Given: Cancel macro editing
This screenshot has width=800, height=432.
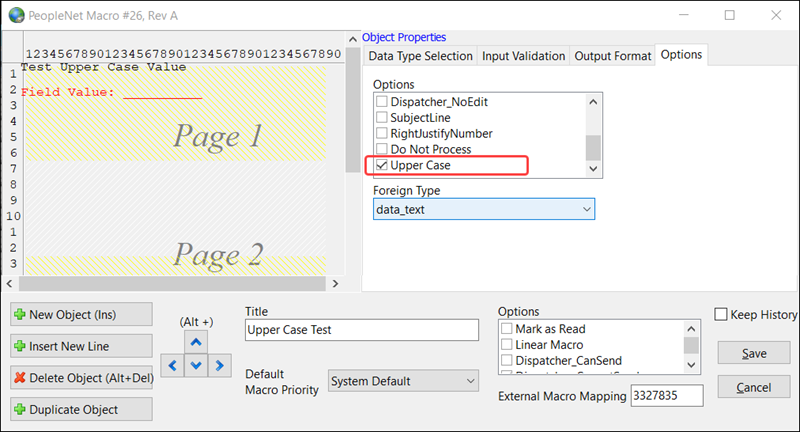Looking at the screenshot, I should (x=754, y=387).
